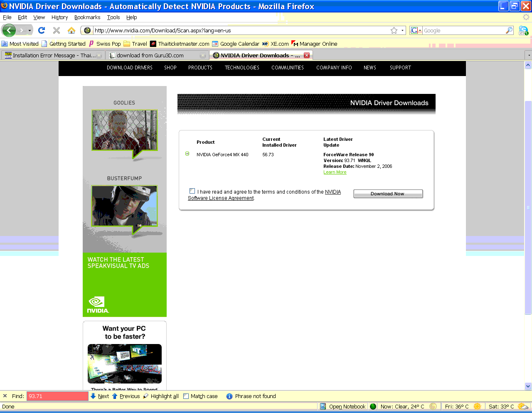Agree to the license terms checkbox
This screenshot has height=413, width=532.
192,191
